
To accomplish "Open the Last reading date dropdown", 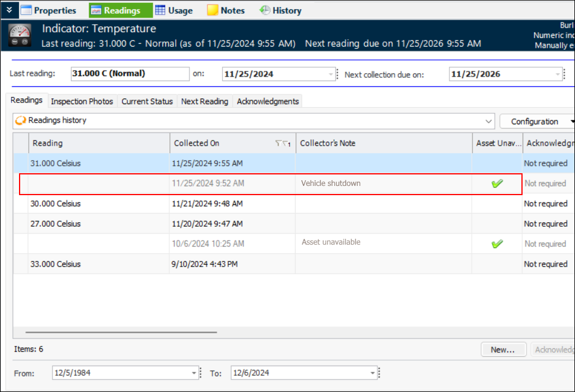I will pos(331,74).
